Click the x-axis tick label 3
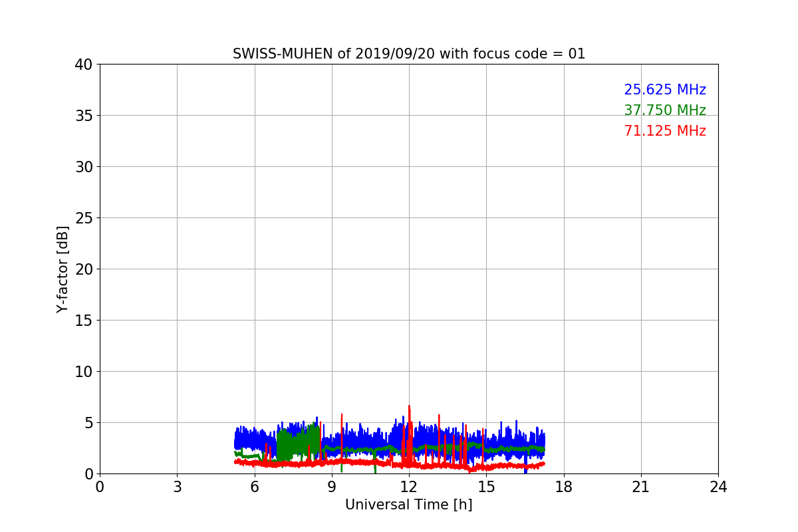Image resolution: width=798 pixels, height=532 pixels. (x=177, y=487)
